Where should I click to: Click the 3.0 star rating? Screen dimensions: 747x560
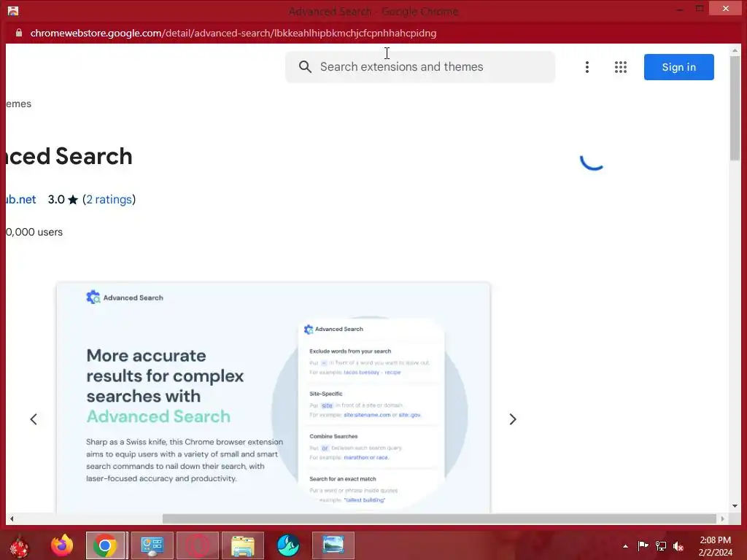tap(63, 199)
